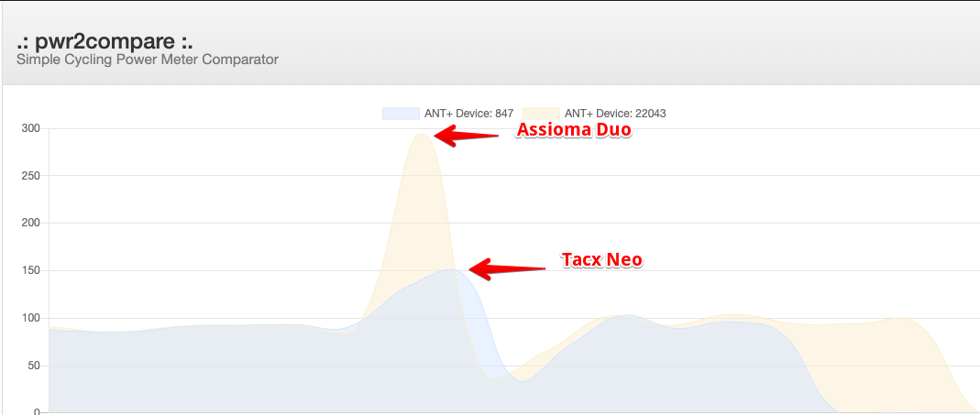This screenshot has height=415, width=980.
Task: Click legend label ANT+ Device: 22043
Action: [x=615, y=113]
